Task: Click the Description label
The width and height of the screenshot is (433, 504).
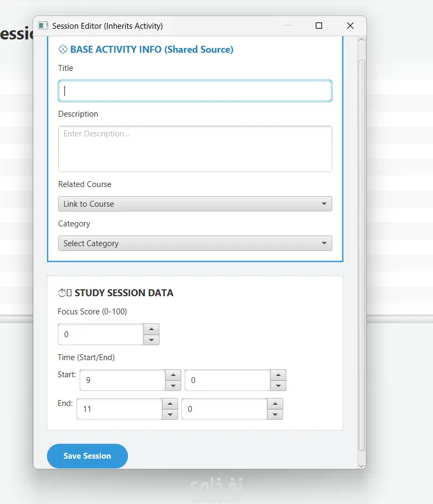Action: (78, 114)
